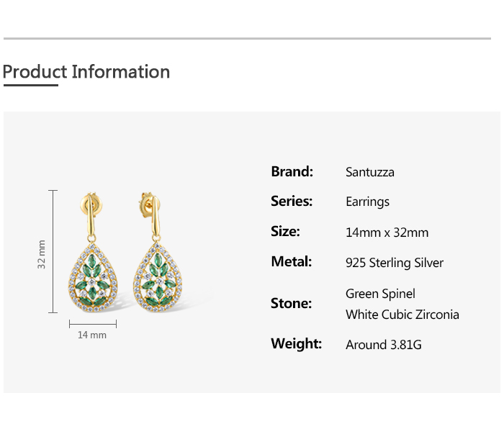
Task: Select the 32 mm height label
Action: [x=42, y=254]
